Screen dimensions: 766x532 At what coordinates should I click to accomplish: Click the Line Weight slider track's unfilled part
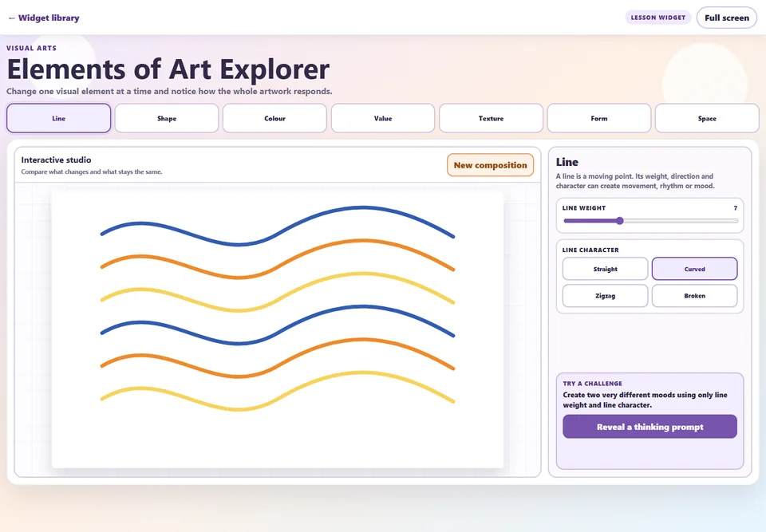point(681,221)
